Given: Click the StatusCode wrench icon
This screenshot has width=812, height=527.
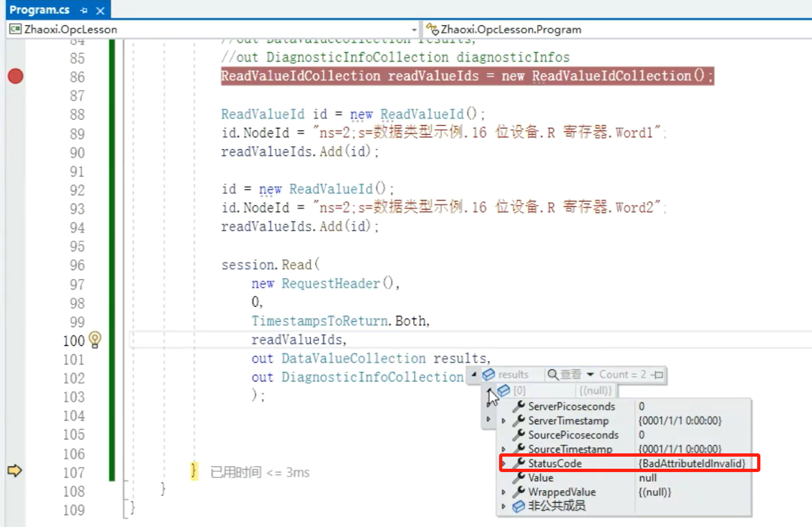Looking at the screenshot, I should tap(519, 463).
